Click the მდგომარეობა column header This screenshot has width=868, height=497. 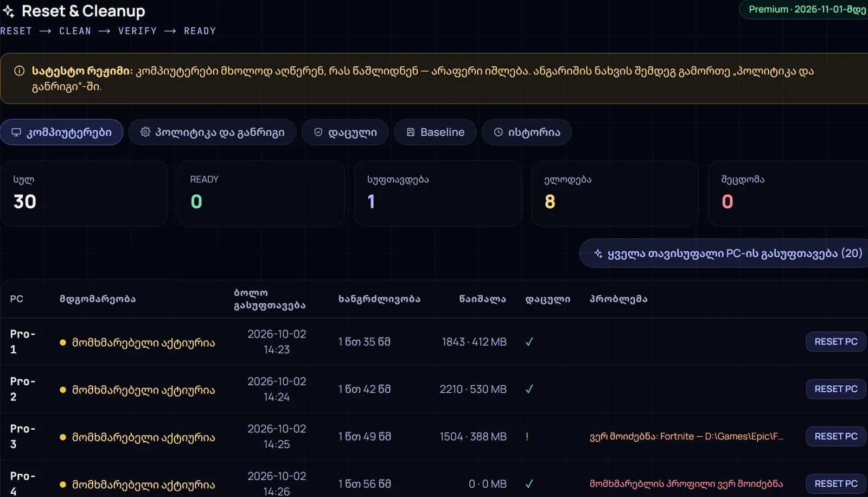(x=98, y=299)
